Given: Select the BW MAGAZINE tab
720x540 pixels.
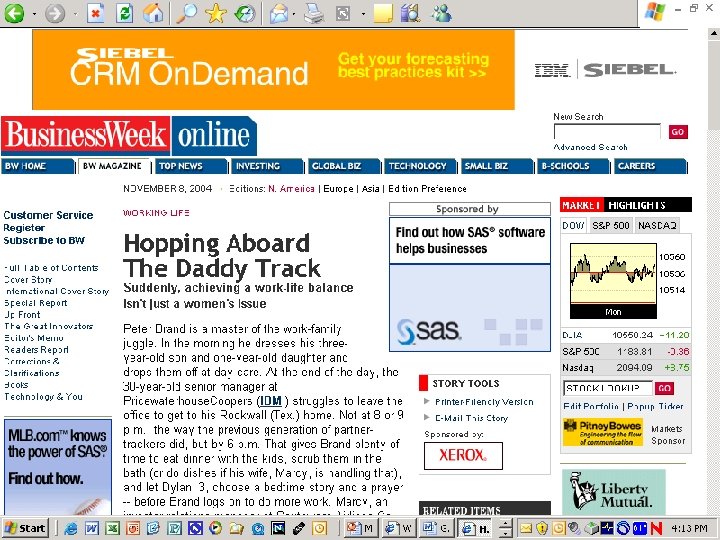Looking at the screenshot, I should 114,166.
